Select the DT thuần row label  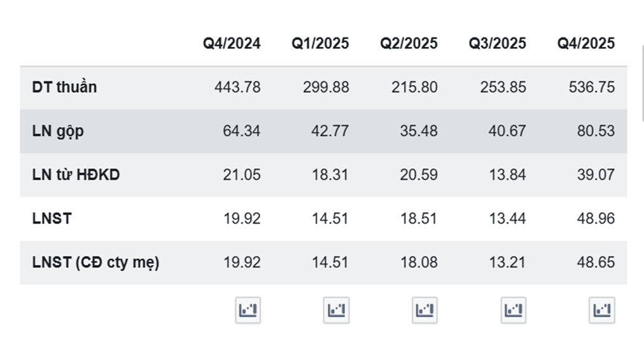point(64,87)
